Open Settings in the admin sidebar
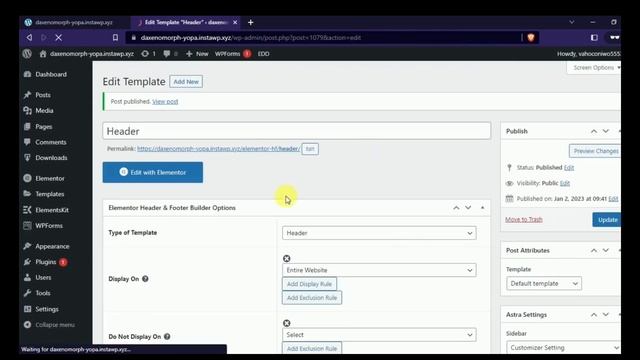Viewport: 640px width, 360px height. pos(47,309)
